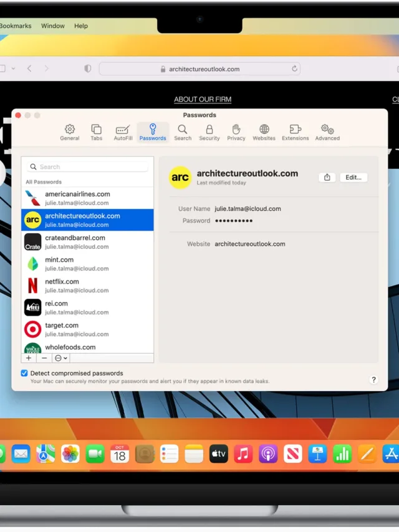Select the wholefoods.com password entry

click(x=87, y=347)
